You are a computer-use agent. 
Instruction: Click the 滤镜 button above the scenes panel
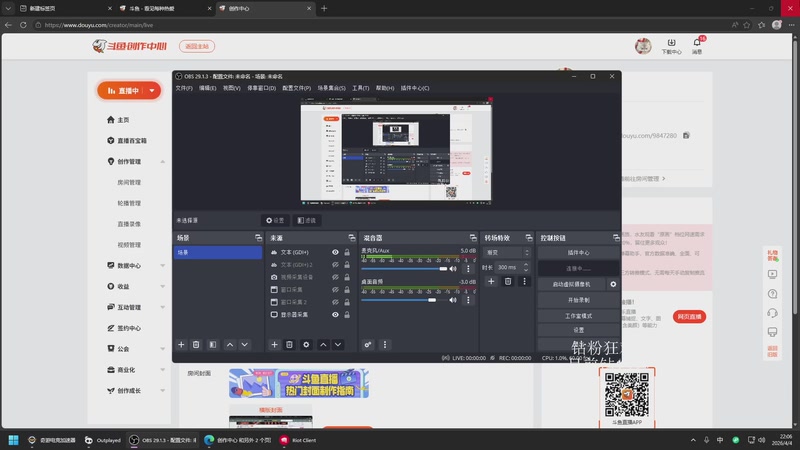point(307,220)
